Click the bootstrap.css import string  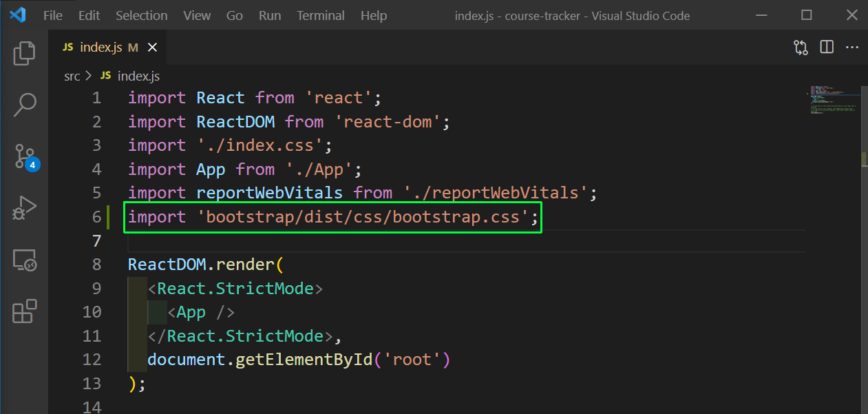pos(363,217)
